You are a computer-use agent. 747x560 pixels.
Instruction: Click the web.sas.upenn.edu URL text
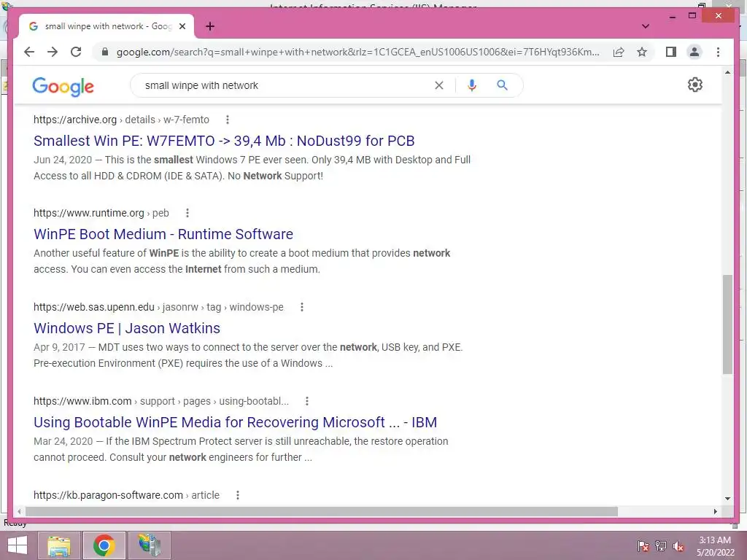coord(158,307)
